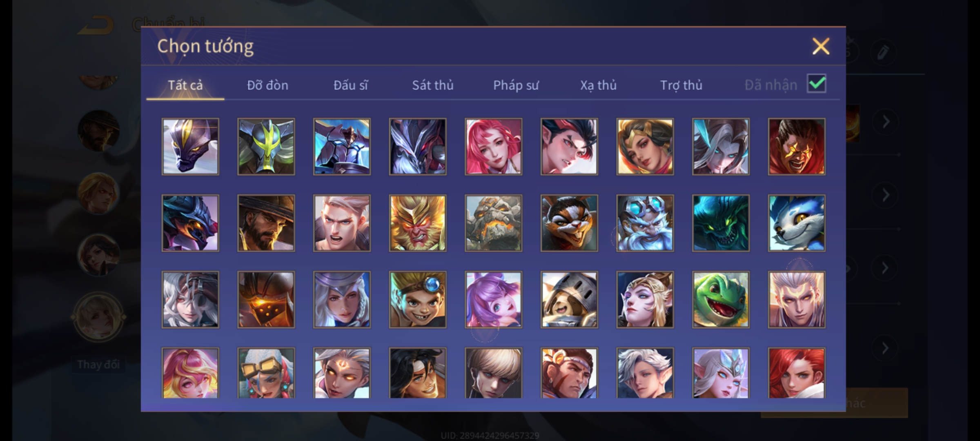Open the Xạ thủ tab

click(x=598, y=85)
